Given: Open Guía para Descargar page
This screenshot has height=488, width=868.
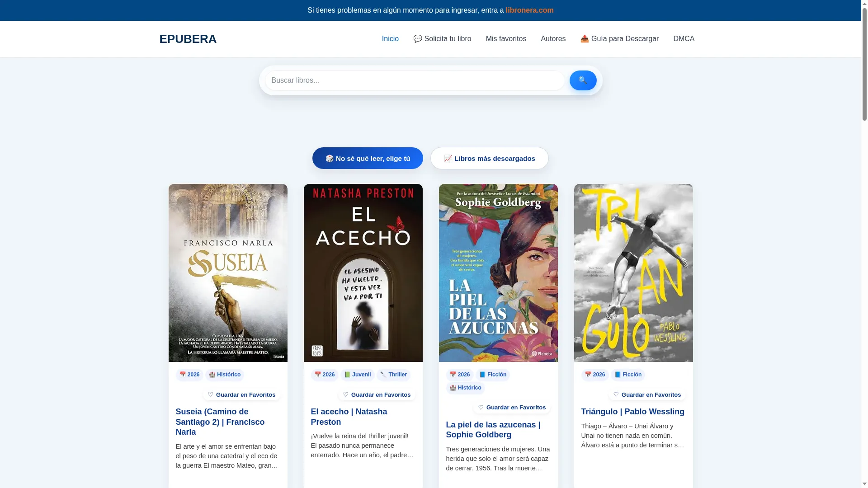Looking at the screenshot, I should [619, 39].
